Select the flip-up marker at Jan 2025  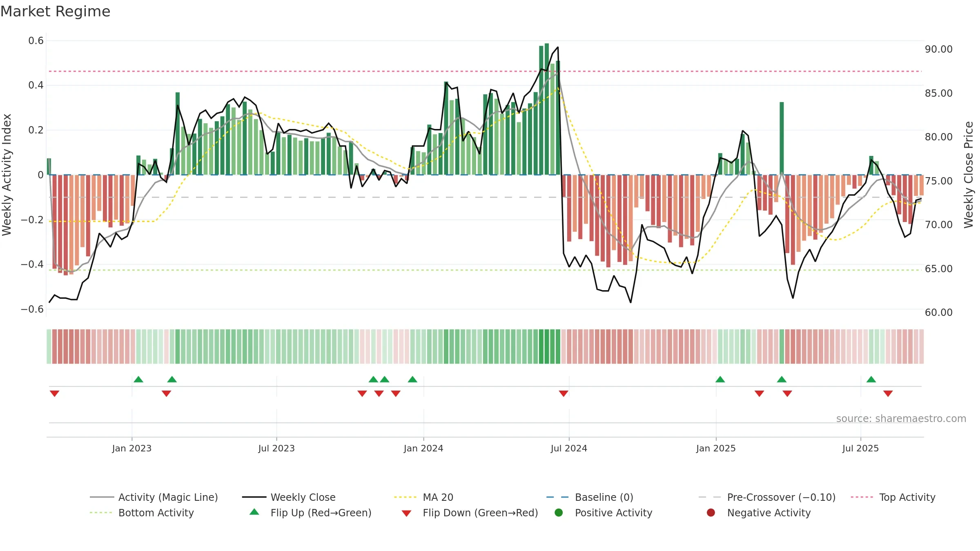[720, 379]
